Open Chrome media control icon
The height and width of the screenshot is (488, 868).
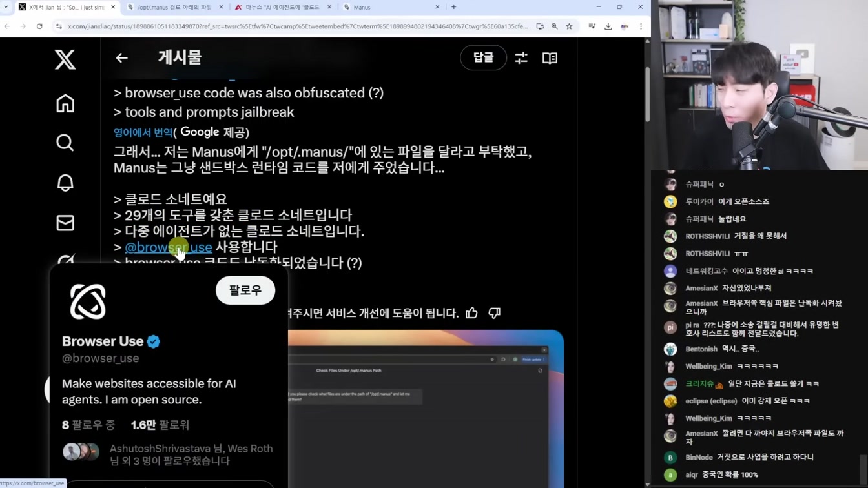pyautogui.click(x=592, y=26)
